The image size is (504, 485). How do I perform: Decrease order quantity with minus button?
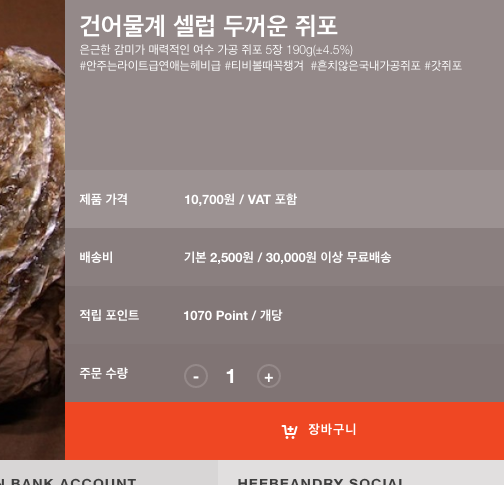pos(196,376)
